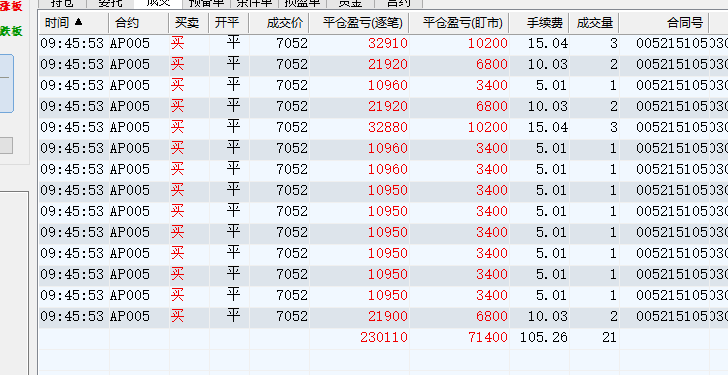Select the first row with profit 32910
The height and width of the screenshot is (375, 728).
(383, 44)
